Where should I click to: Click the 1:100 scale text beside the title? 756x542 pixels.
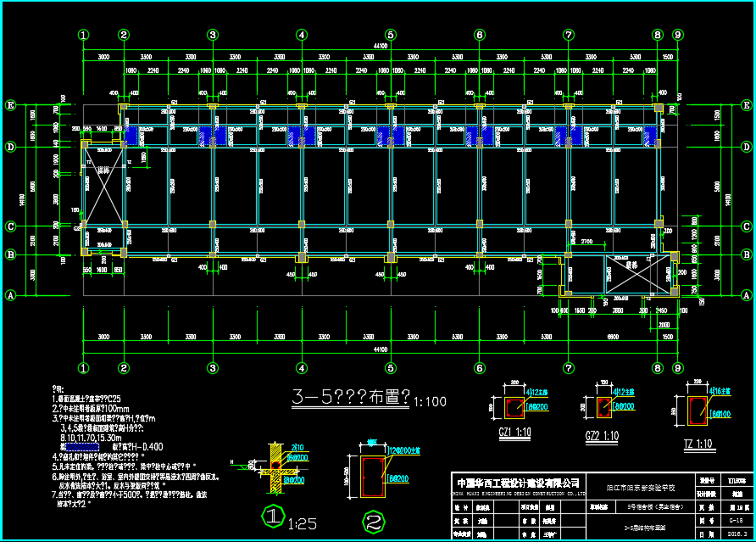[x=431, y=401]
